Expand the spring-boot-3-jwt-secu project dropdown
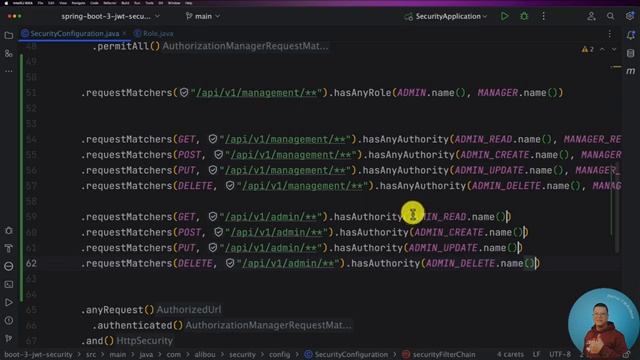Image resolution: width=640 pixels, height=360 pixels. [111, 16]
